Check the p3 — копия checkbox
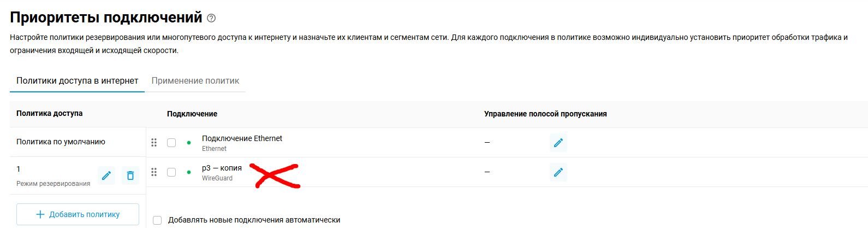868x228 pixels. tap(171, 172)
